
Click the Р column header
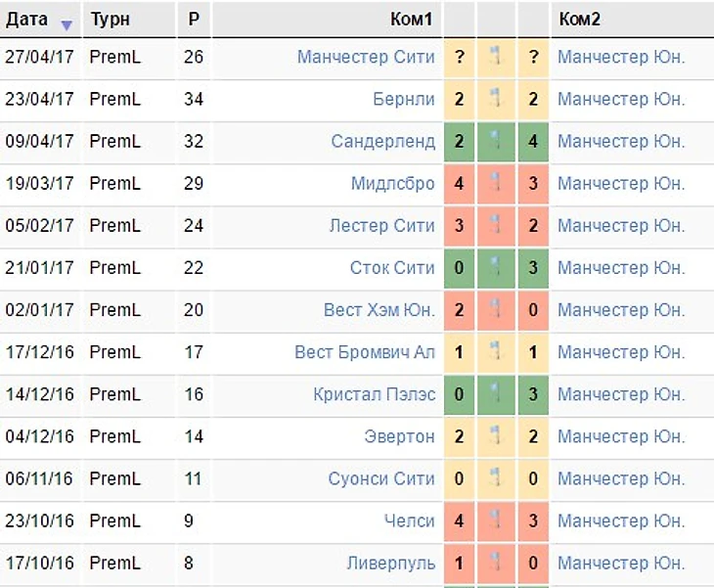click(x=194, y=20)
